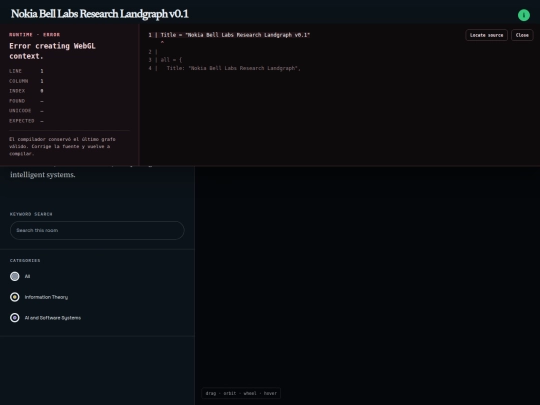
Task: Click the EXPECTED row
Action: [x=26, y=121]
